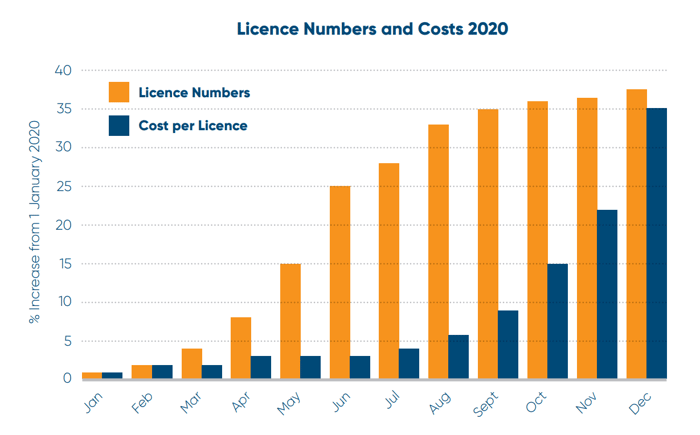Select the blue Cost per Licence bar for Mar
700x435 pixels.
pyautogui.click(x=212, y=372)
